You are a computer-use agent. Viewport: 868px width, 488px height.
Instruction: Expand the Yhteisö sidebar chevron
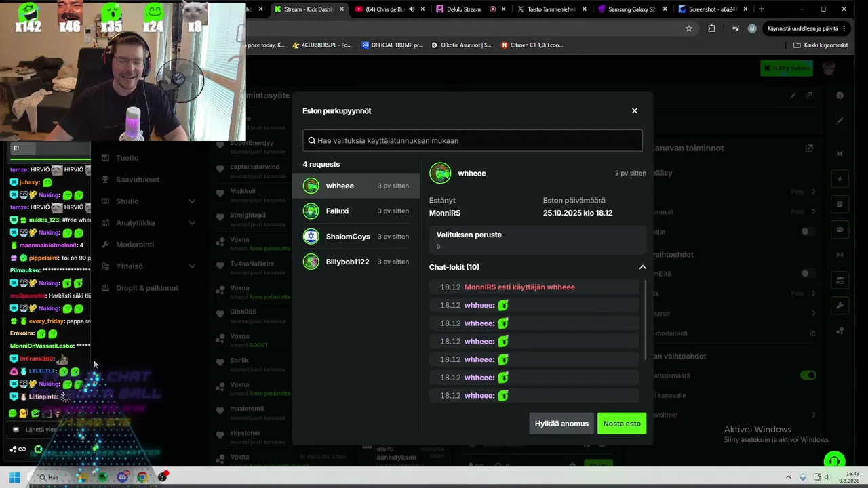point(192,266)
